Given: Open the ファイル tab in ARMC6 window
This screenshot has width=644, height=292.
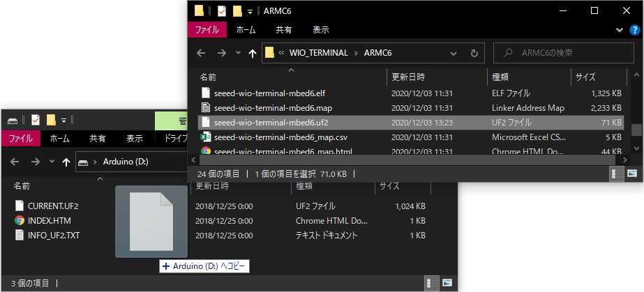Looking at the screenshot, I should tap(207, 30).
